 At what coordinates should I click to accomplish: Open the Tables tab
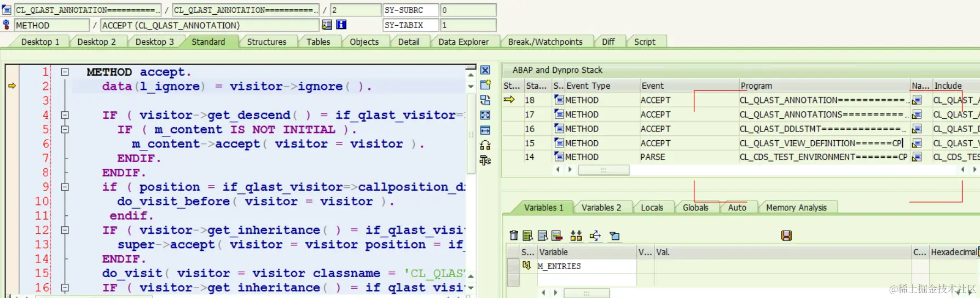click(318, 42)
